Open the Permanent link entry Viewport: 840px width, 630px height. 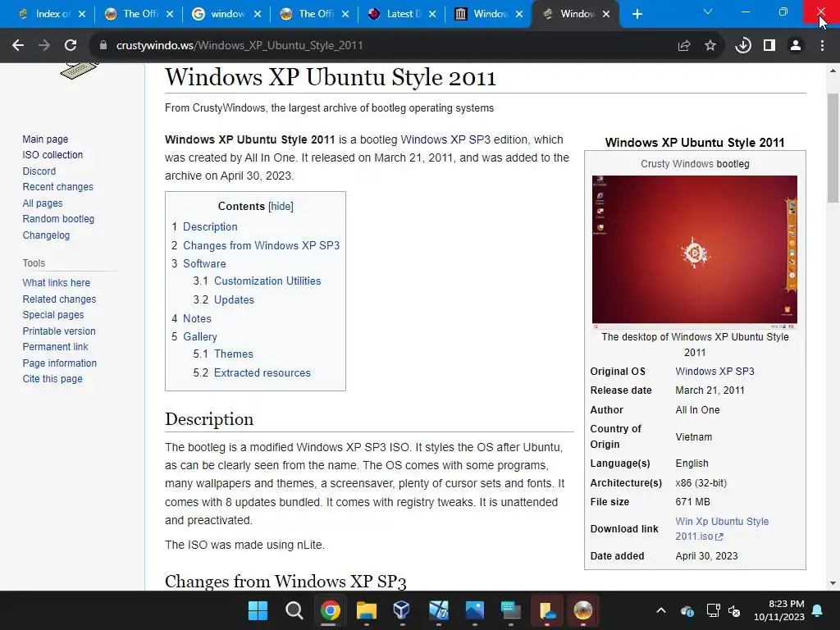click(x=55, y=347)
